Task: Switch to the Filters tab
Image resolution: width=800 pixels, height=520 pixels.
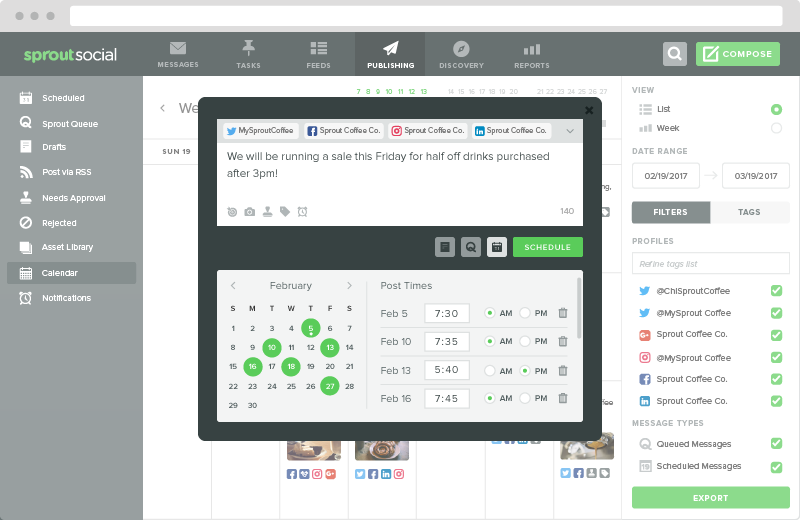Action: click(670, 212)
